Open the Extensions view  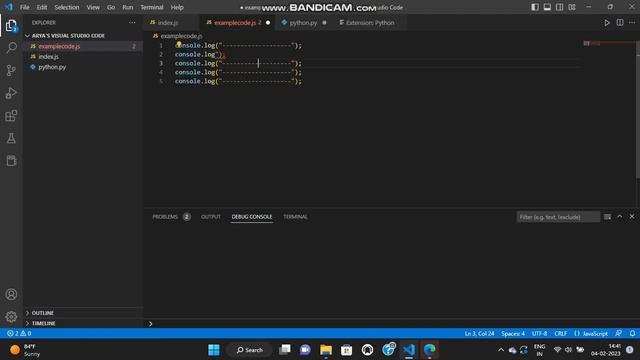(11, 116)
